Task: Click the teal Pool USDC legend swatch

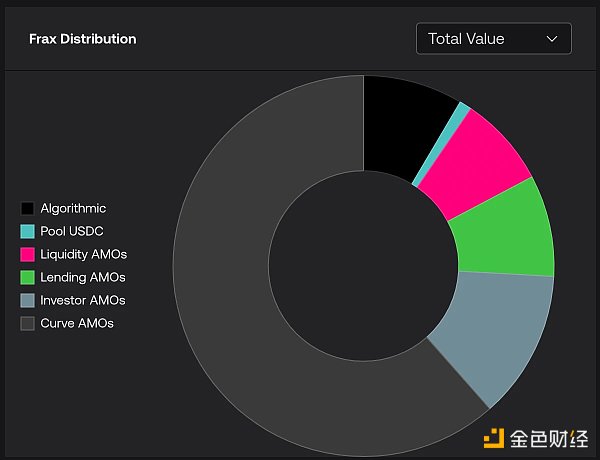Action: (x=28, y=232)
